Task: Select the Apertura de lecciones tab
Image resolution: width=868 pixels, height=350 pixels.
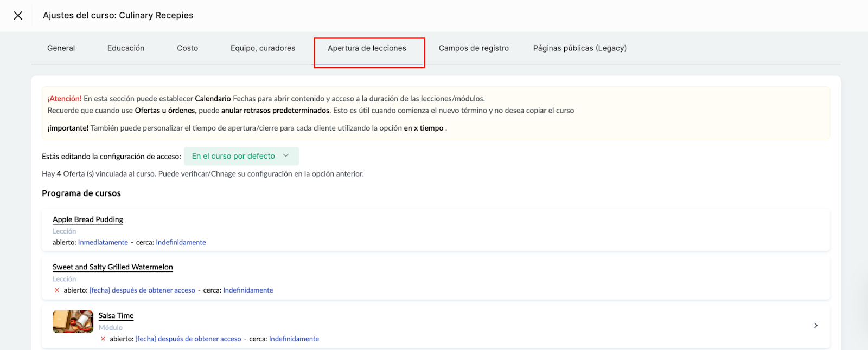Action: 367,48
